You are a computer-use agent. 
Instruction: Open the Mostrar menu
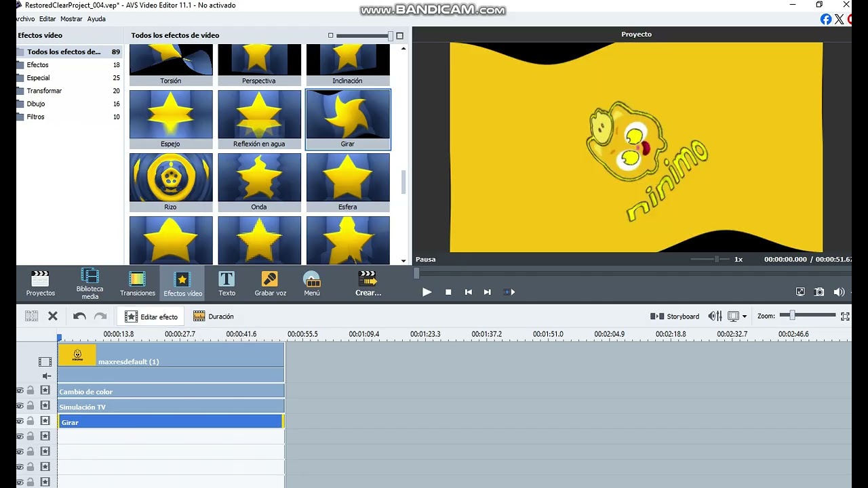coord(71,19)
